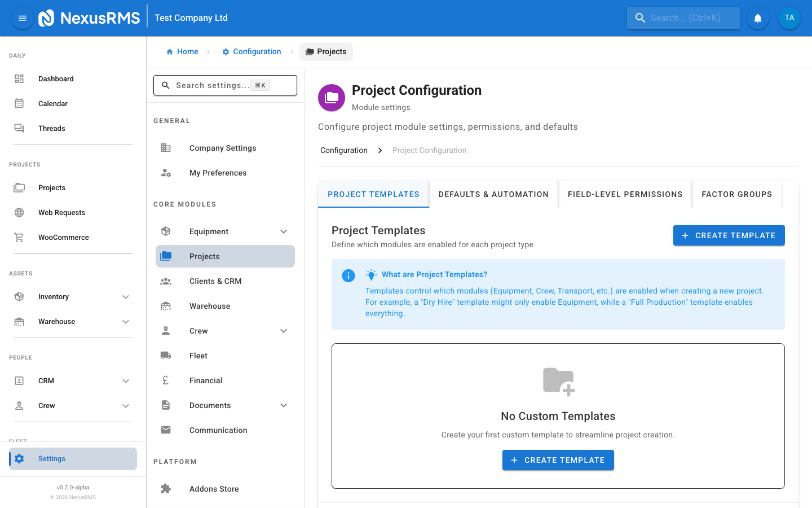Open the TA user avatar menu

click(x=789, y=18)
